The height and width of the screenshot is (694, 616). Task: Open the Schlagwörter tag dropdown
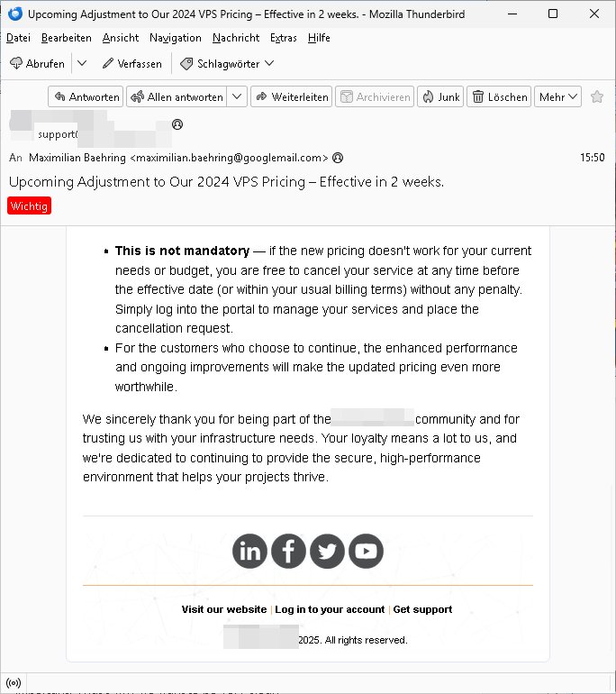coord(227,63)
